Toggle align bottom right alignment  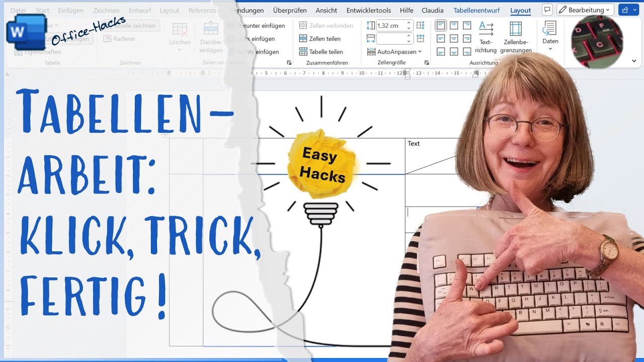467,52
